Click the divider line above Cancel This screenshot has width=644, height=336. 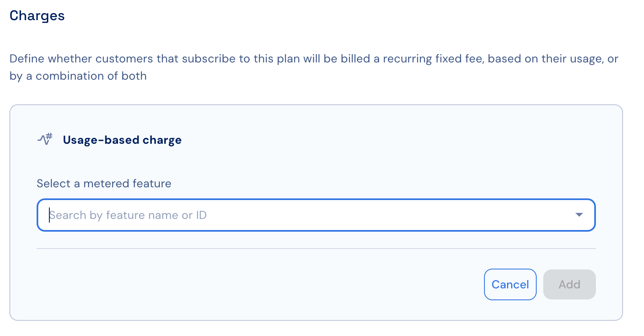click(x=316, y=249)
